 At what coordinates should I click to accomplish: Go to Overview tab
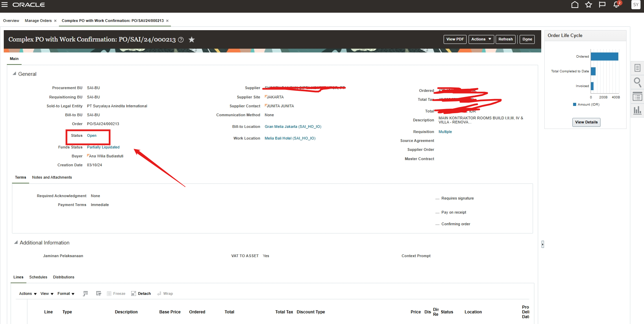11,21
